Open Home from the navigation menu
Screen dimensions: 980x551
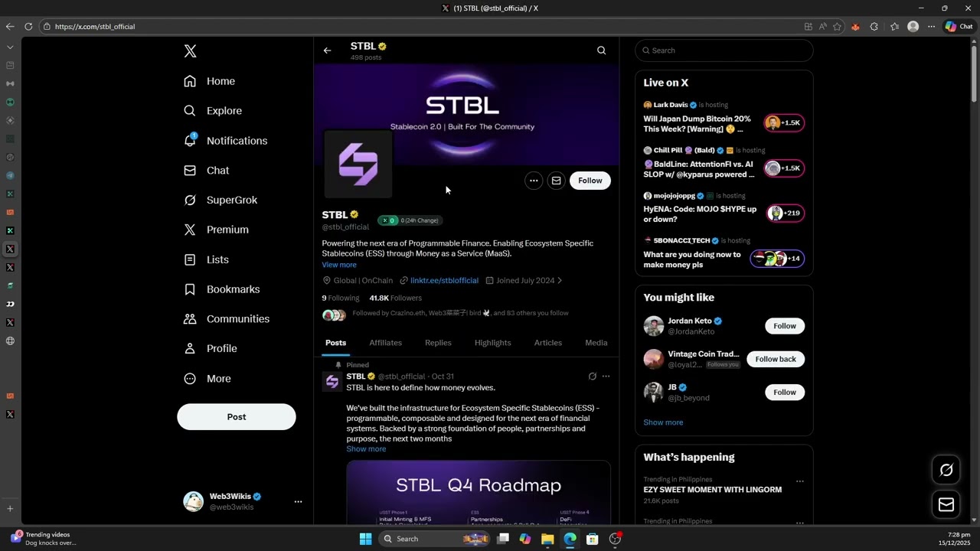(x=210, y=81)
